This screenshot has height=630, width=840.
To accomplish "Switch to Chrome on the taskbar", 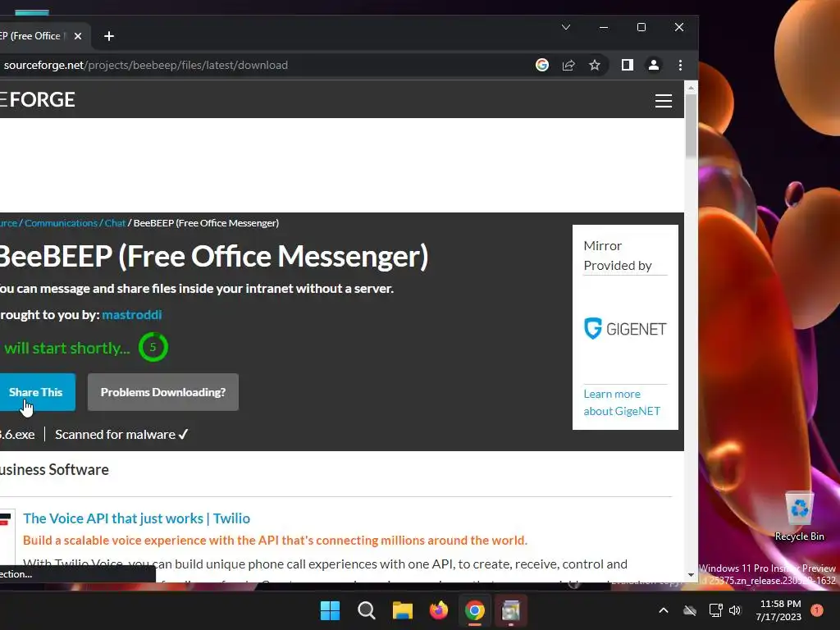I will (x=475, y=610).
